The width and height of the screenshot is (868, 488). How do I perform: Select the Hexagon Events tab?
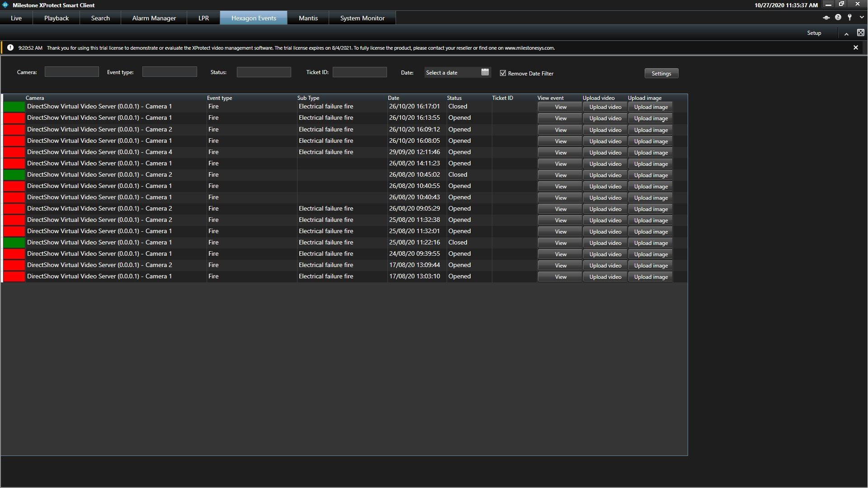tap(254, 18)
